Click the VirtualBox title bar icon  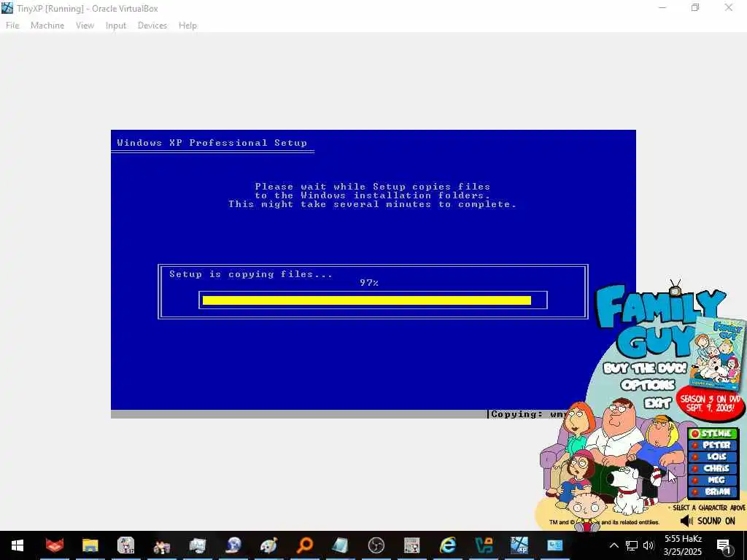(x=7, y=8)
